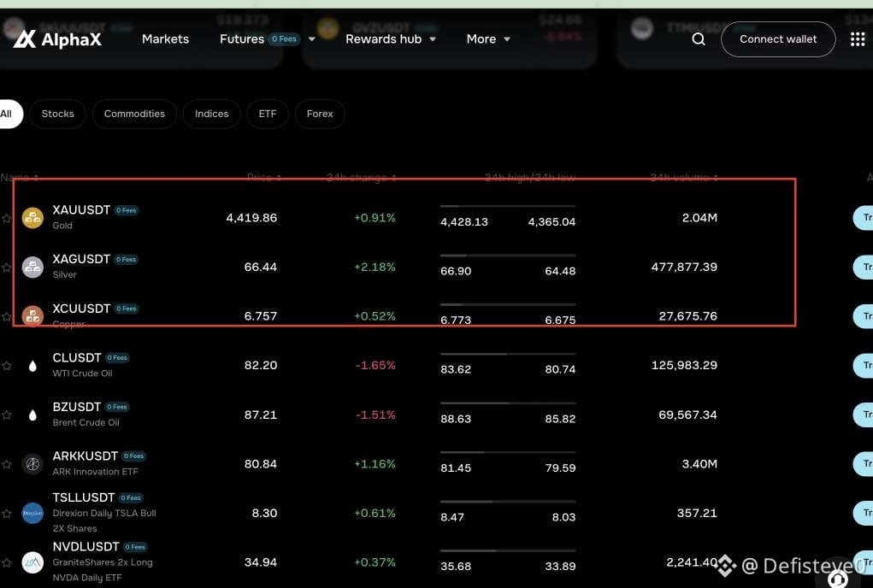This screenshot has height=588, width=873.
Task: Sort by the Name column header
Action: click(x=20, y=178)
